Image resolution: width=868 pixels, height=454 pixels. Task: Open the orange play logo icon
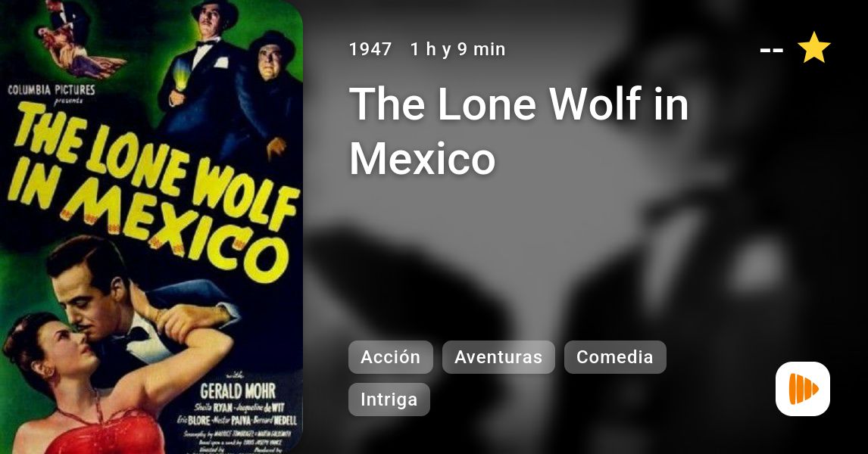click(803, 389)
